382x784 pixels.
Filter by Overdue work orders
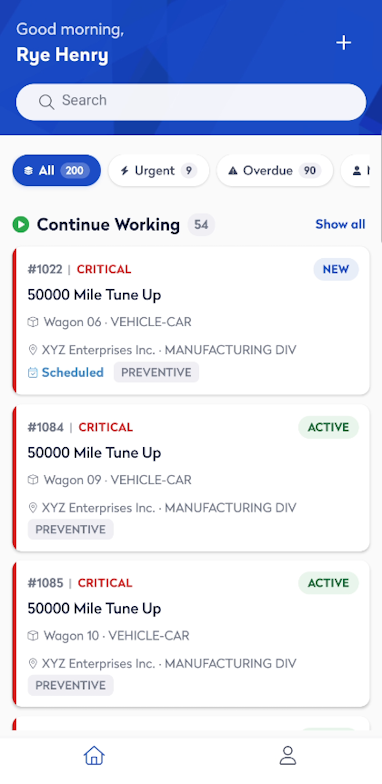coord(274,170)
